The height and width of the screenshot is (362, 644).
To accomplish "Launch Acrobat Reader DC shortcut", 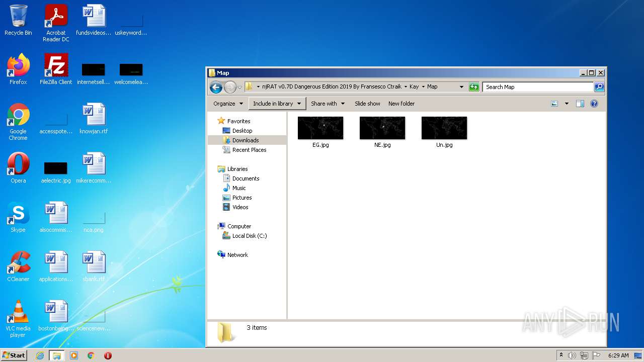I will point(56,23).
